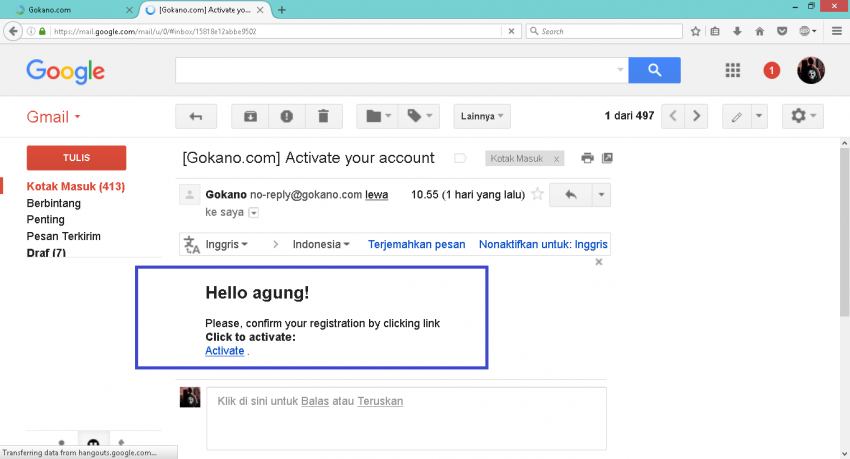This screenshot has width=850, height=459.
Task: Toggle the importance marker beside subject
Action: click(460, 158)
